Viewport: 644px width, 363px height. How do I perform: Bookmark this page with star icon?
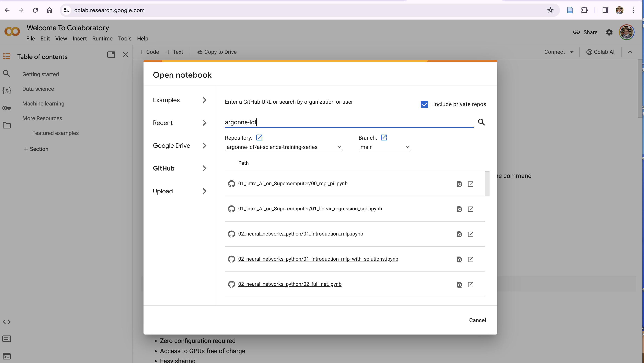point(550,10)
